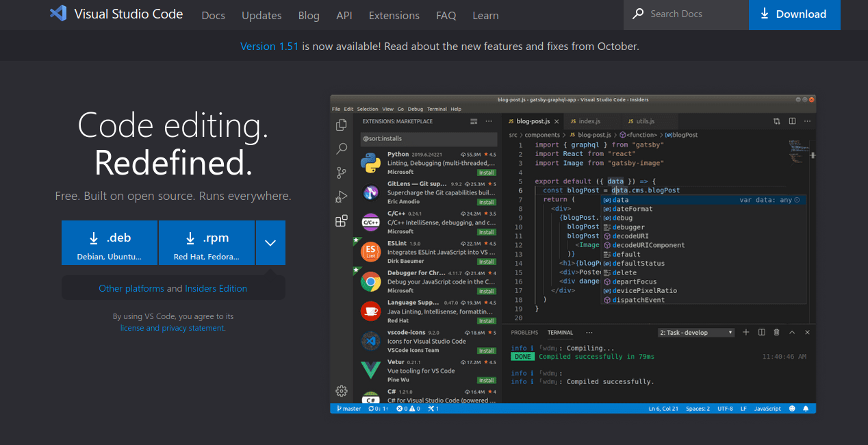
Task: Click the split terminal icon
Action: 762,332
